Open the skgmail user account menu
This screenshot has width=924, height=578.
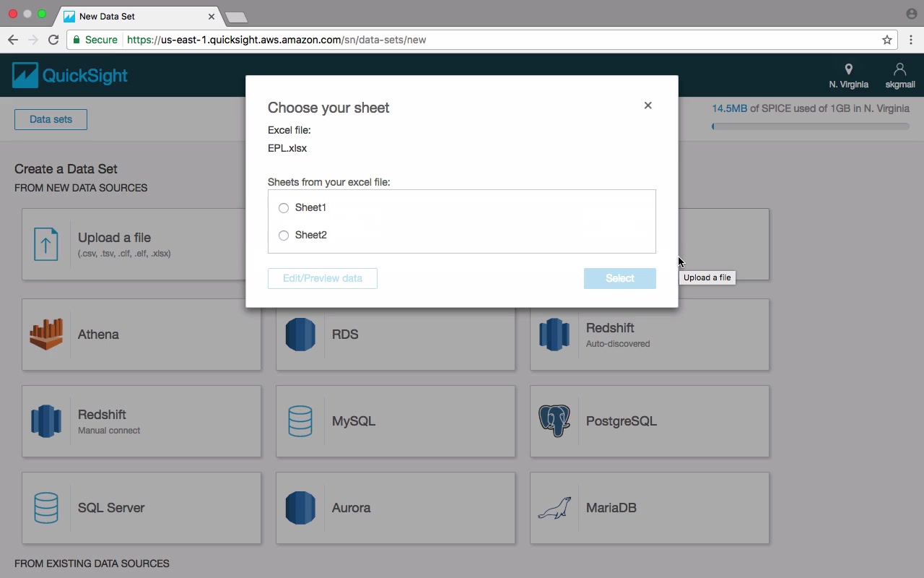900,76
